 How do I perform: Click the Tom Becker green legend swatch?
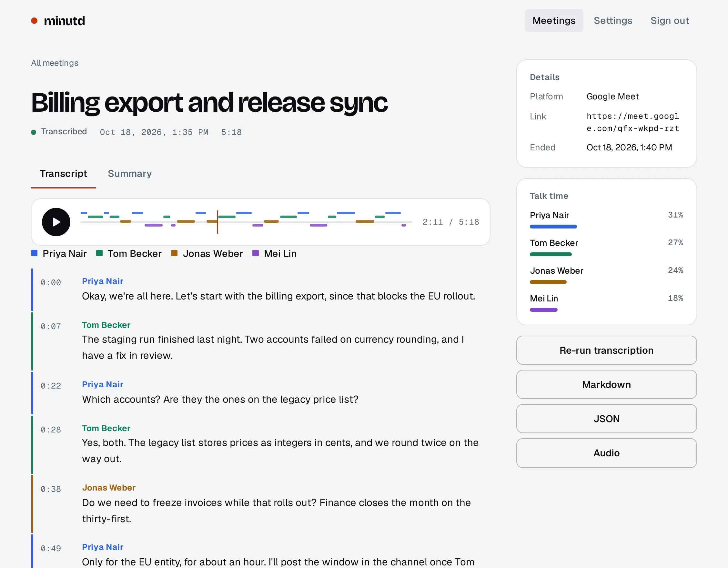point(99,253)
